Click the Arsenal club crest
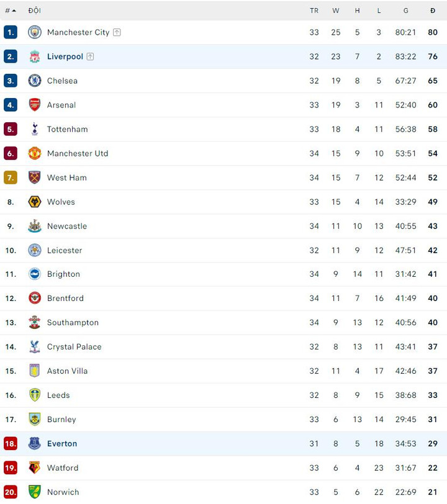The width and height of the screenshot is (447, 504). pos(35,105)
